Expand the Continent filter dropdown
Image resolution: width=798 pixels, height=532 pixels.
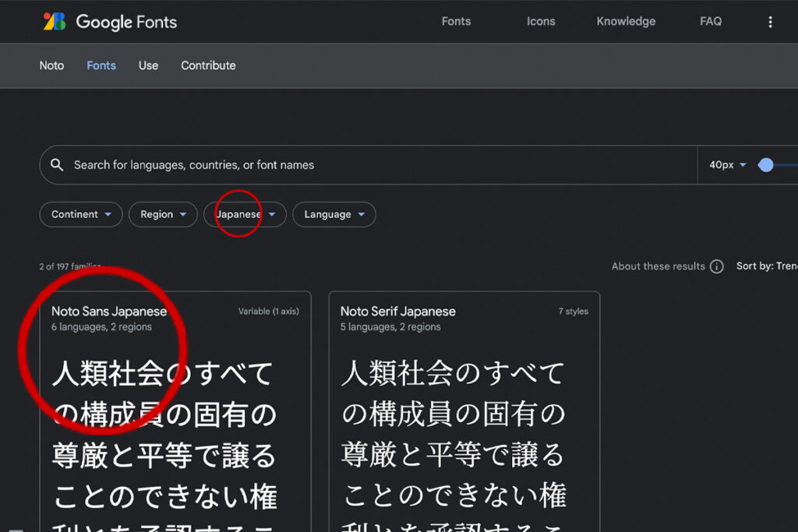(x=81, y=215)
